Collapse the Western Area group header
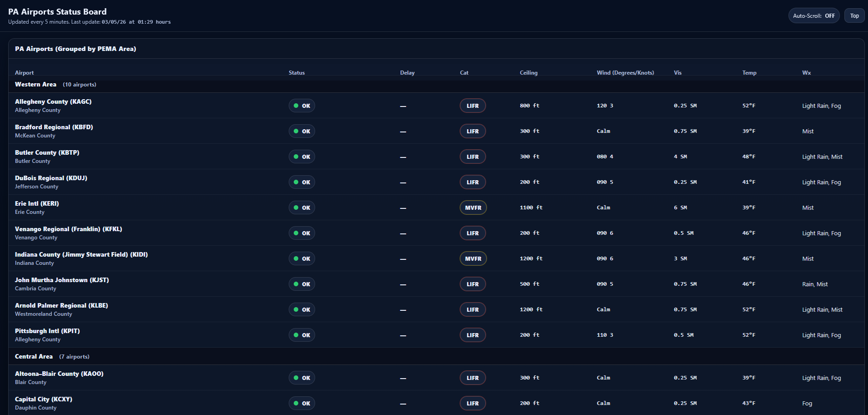This screenshot has height=415, width=868. click(x=35, y=85)
